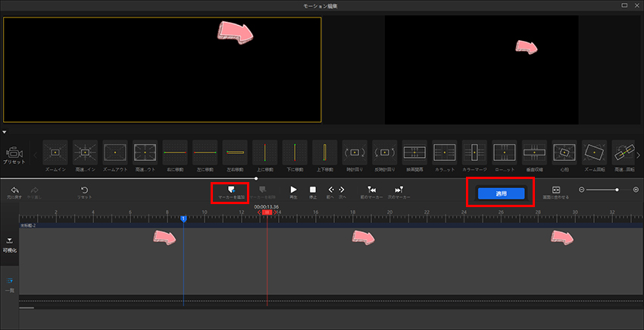Viewport: 644px width, 330px height.
Task: Step to the previous frame (前へ)
Action: click(330, 190)
